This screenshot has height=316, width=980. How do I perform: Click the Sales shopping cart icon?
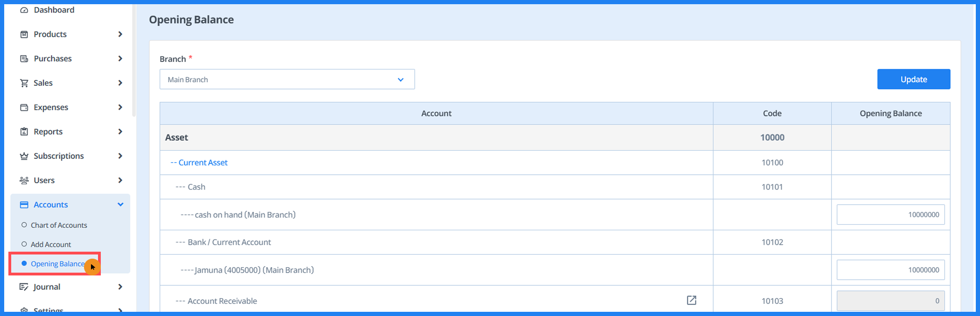point(24,83)
